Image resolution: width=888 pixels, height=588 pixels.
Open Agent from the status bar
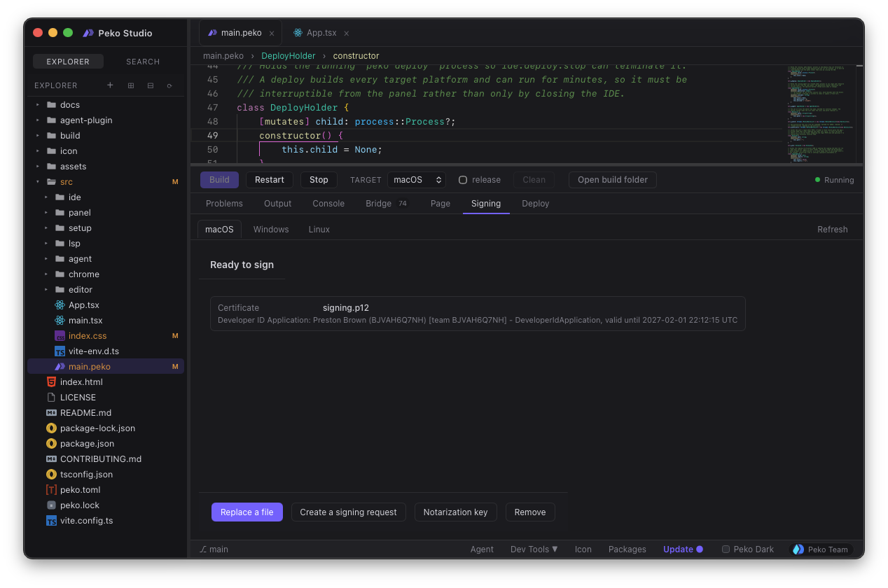(482, 549)
